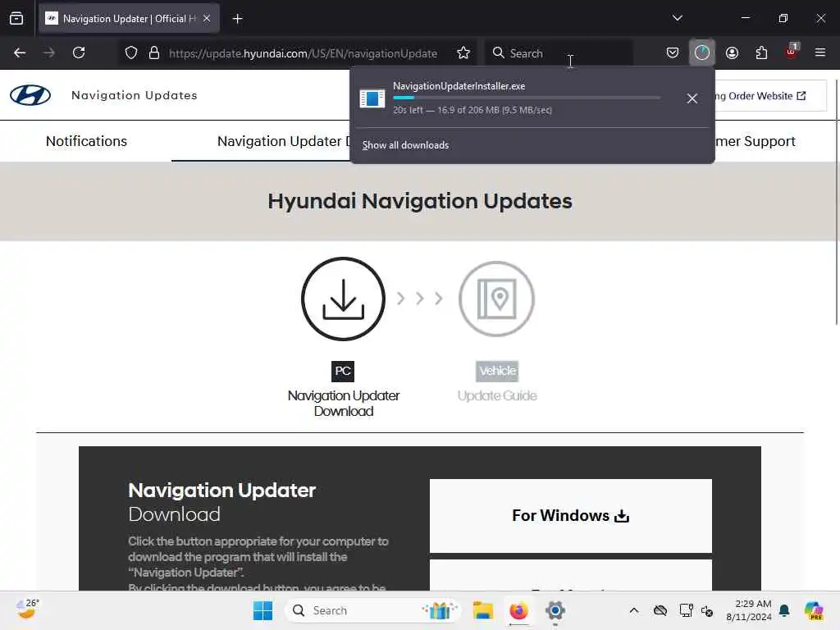This screenshot has height=630, width=840.
Task: Open the Update Guide step text
Action: coord(497,395)
